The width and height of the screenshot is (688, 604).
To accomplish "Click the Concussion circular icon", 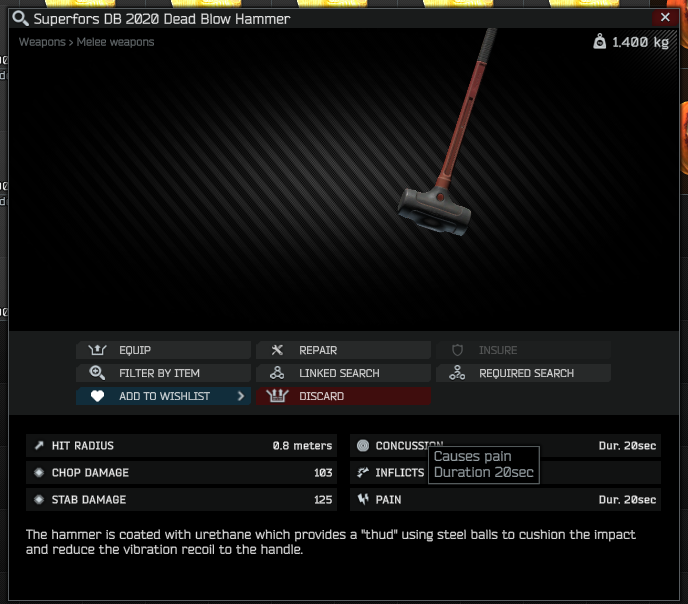I will 363,446.
